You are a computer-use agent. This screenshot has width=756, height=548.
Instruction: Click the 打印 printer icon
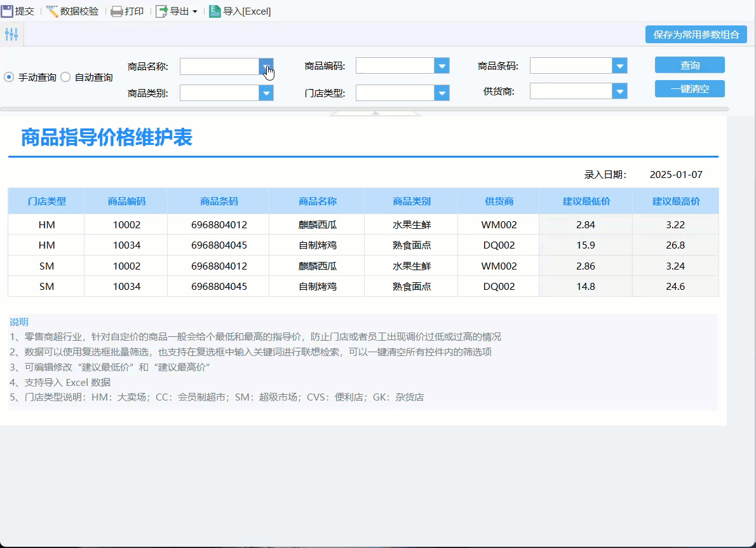(x=116, y=11)
